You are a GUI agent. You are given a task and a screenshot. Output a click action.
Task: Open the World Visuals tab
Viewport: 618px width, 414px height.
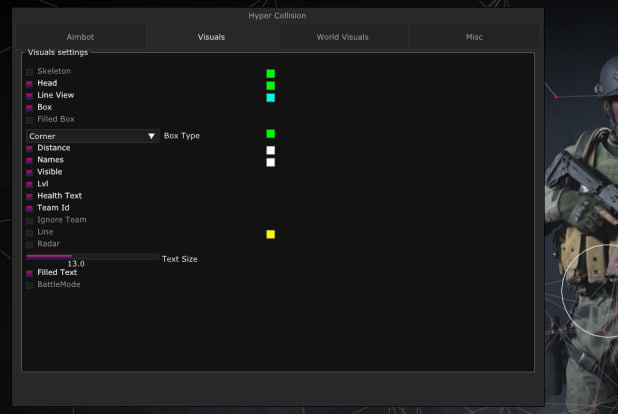tap(343, 37)
